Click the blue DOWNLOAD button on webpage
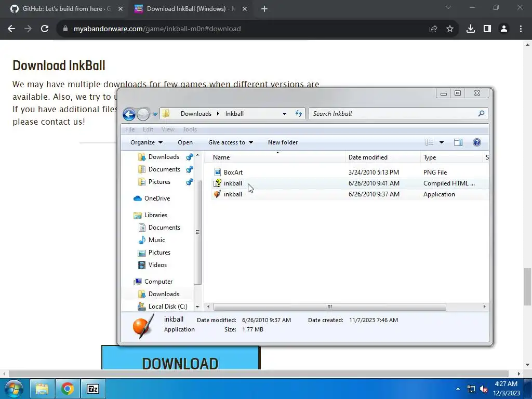This screenshot has width=532, height=399. [x=180, y=357]
